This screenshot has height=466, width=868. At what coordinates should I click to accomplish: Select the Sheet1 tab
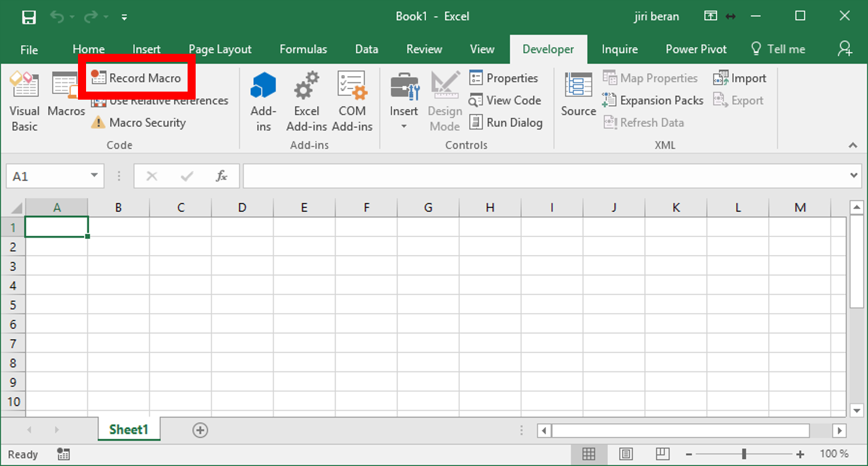click(129, 429)
